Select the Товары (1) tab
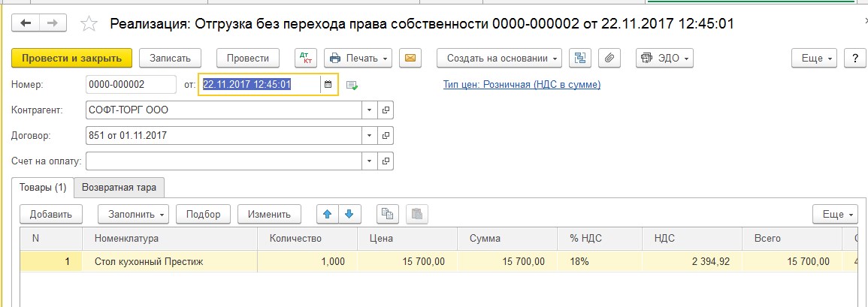 pos(43,188)
